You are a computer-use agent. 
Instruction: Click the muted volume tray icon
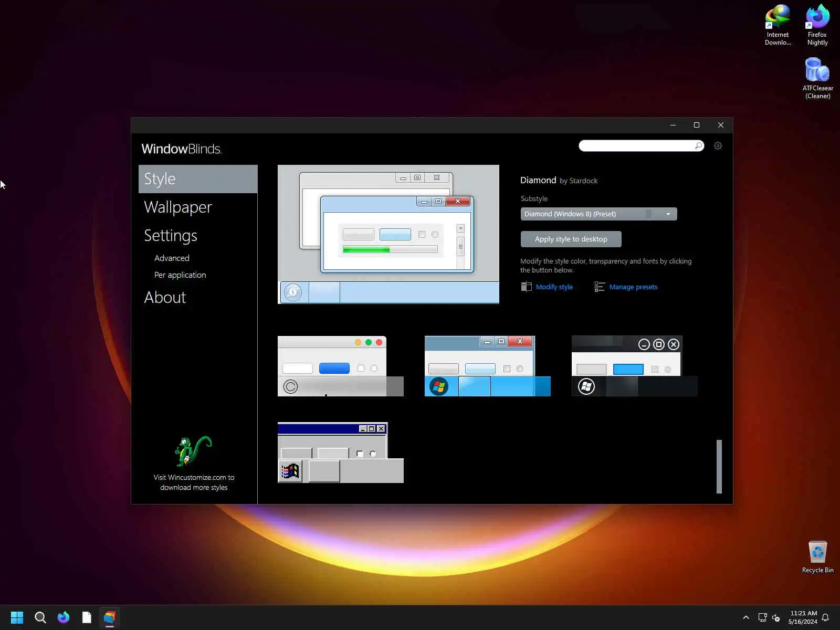click(776, 617)
